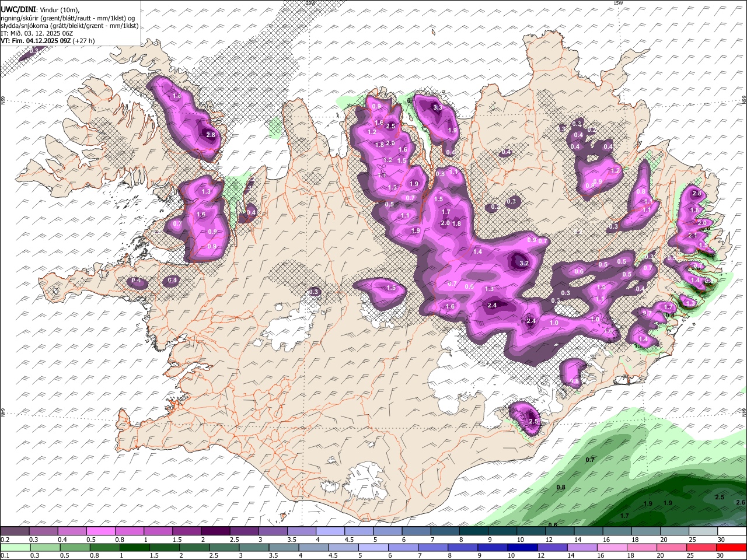Pick the light lavender 4 swatch in top legend
This screenshot has width=747, height=560.
(330, 531)
